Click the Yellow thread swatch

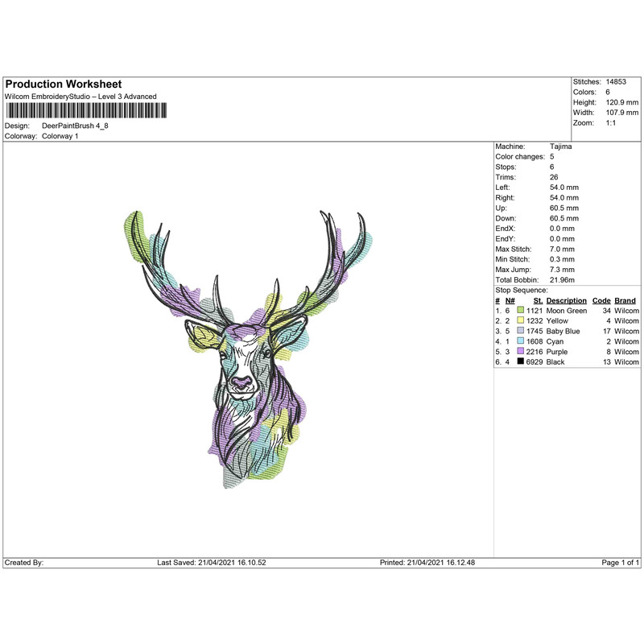pos(521,320)
